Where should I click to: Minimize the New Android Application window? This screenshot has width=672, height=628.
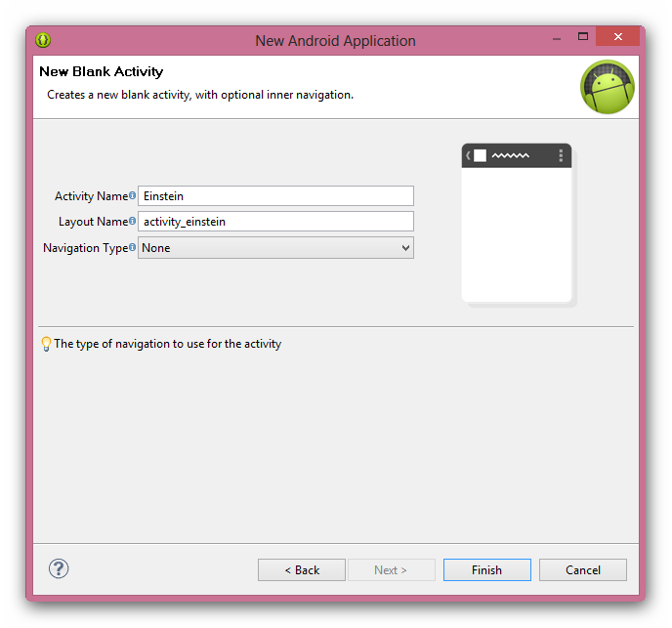pos(557,38)
